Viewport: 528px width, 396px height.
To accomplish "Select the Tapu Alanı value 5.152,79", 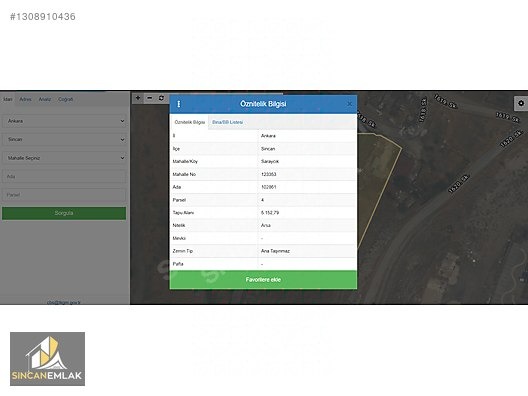I will pyautogui.click(x=270, y=213).
